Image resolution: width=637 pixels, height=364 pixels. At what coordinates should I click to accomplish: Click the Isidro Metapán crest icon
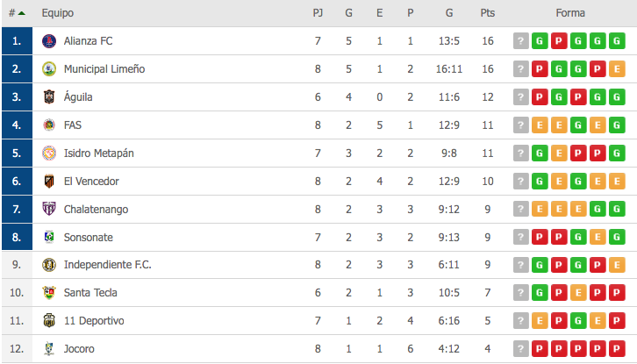[49, 153]
